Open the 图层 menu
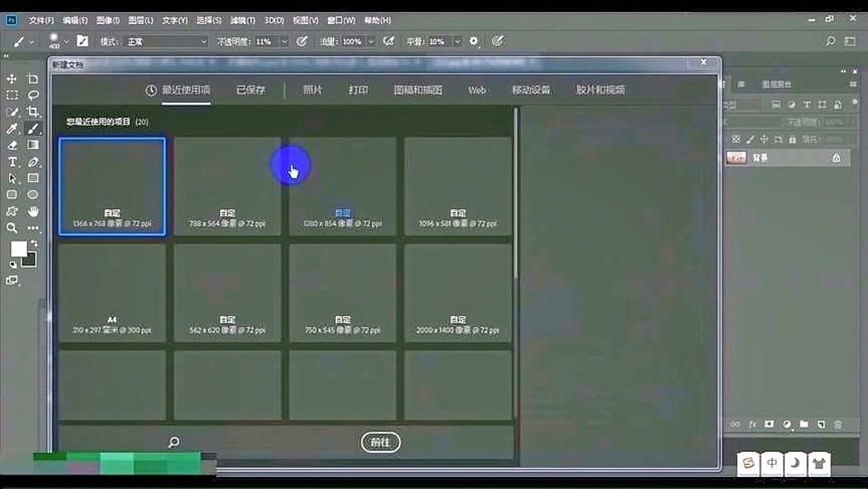Screen dimensions: 868x489 pyautogui.click(x=141, y=20)
